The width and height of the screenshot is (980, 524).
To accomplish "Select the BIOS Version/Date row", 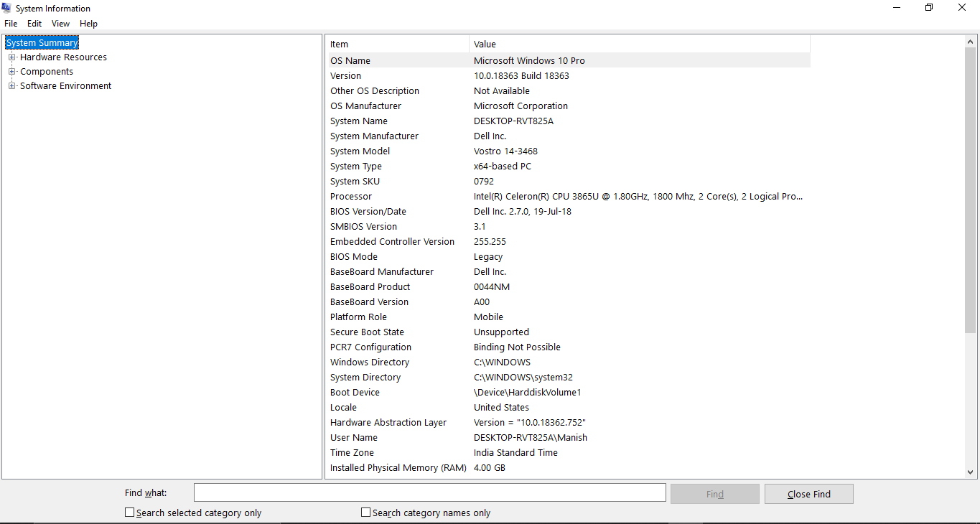I will click(569, 212).
